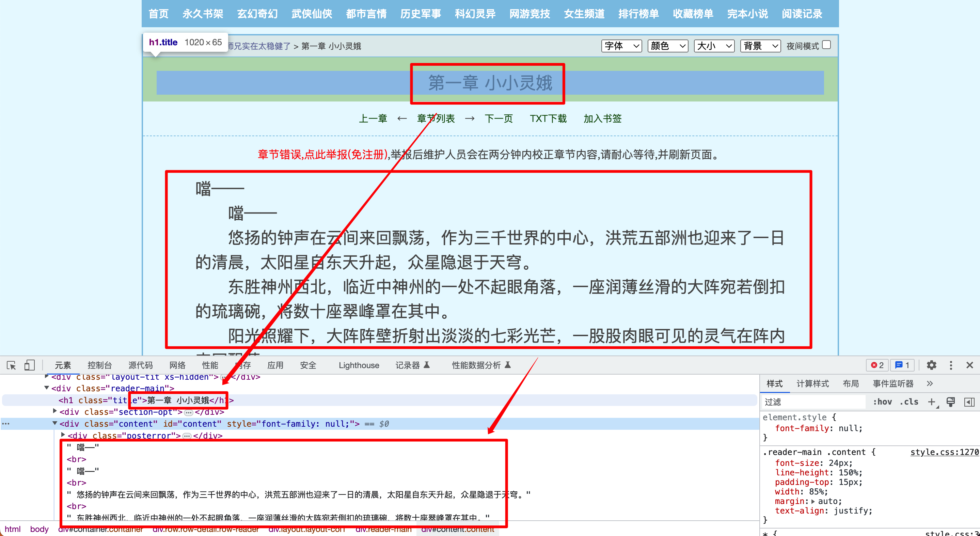Click the red error count badge

(877, 365)
